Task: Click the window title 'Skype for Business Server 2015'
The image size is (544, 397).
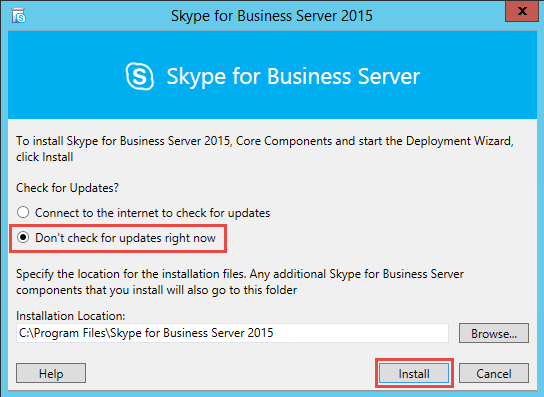Action: 272,16
